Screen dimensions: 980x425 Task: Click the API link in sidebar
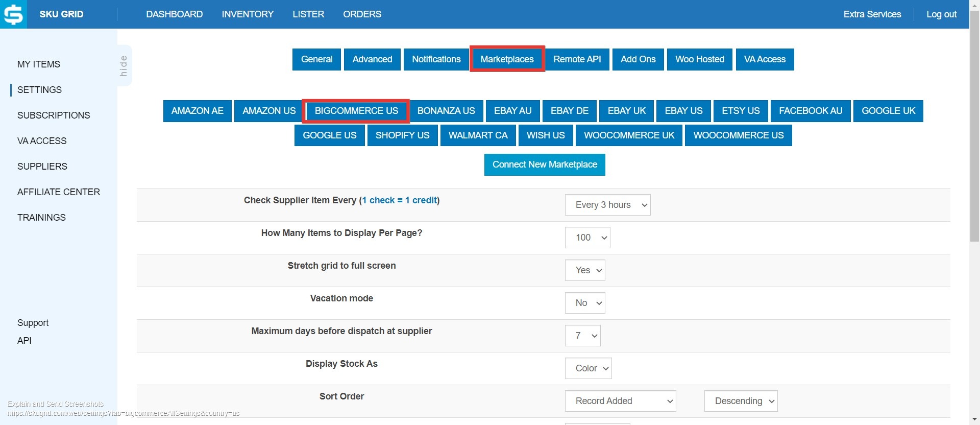[x=24, y=341]
